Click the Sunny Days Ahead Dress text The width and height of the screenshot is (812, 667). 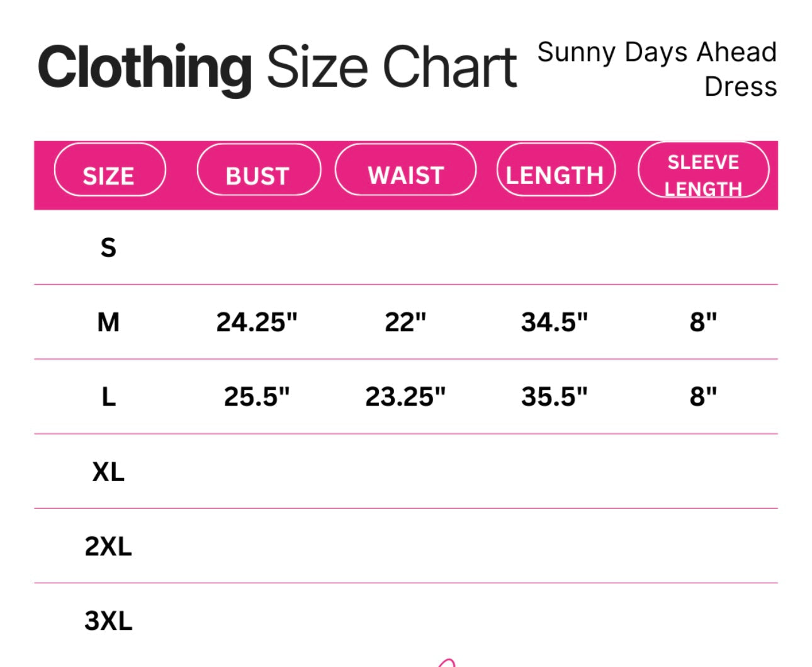coord(658,69)
